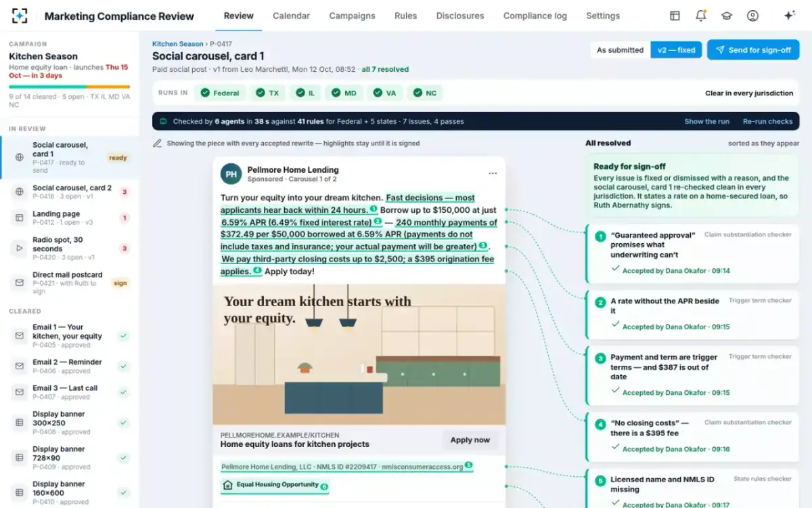Screen dimensions: 812x508
Task: Toggle the IL jurisdiction chip
Action: tap(306, 93)
